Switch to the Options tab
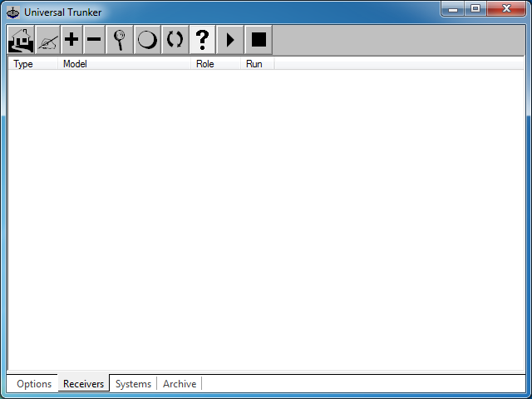This screenshot has width=532, height=399. coord(34,384)
